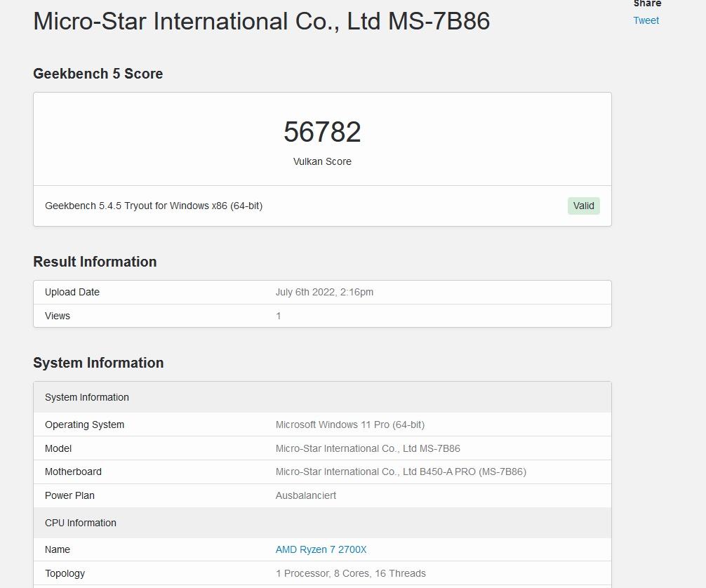
Task: Click the Operating System label
Action: pyautogui.click(x=84, y=425)
